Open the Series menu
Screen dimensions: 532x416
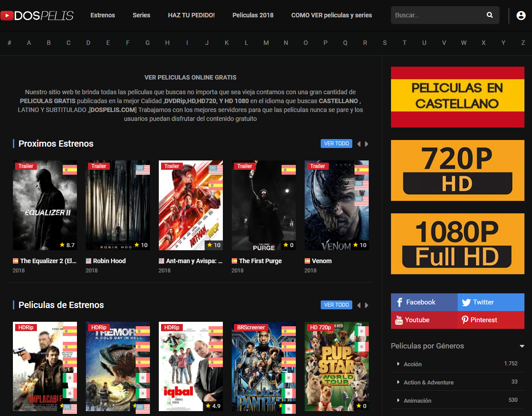(x=141, y=15)
